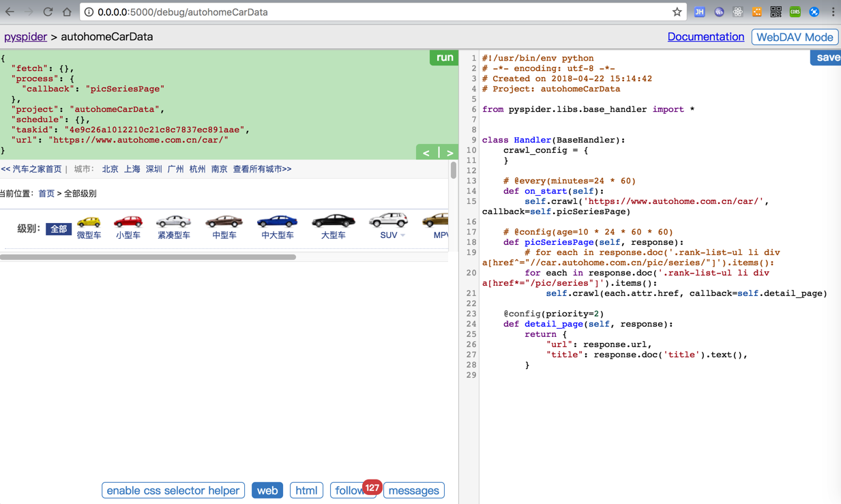Go to browser home page
This screenshot has width=841, height=504.
click(x=67, y=12)
